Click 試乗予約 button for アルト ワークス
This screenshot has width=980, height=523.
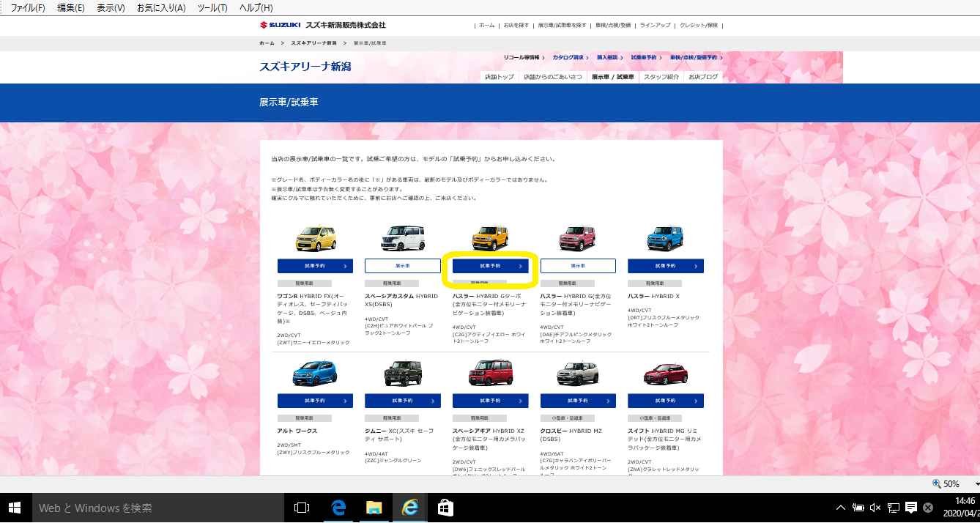[315, 401]
